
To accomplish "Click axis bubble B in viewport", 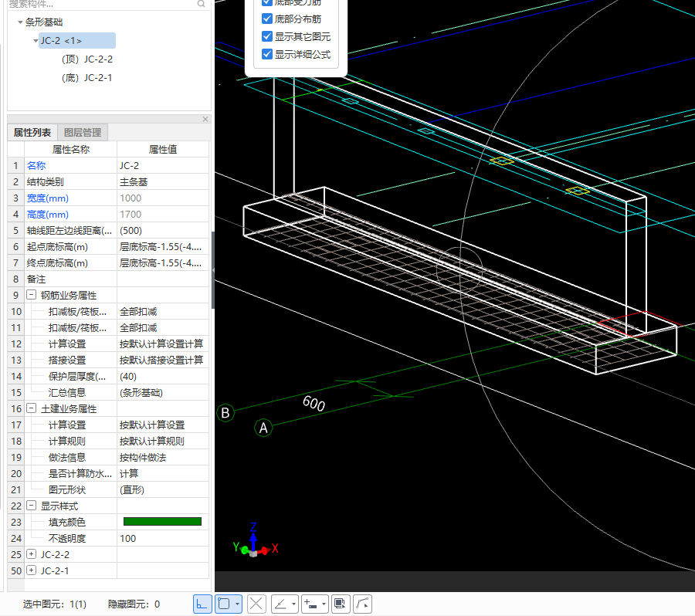I will pyautogui.click(x=225, y=412).
